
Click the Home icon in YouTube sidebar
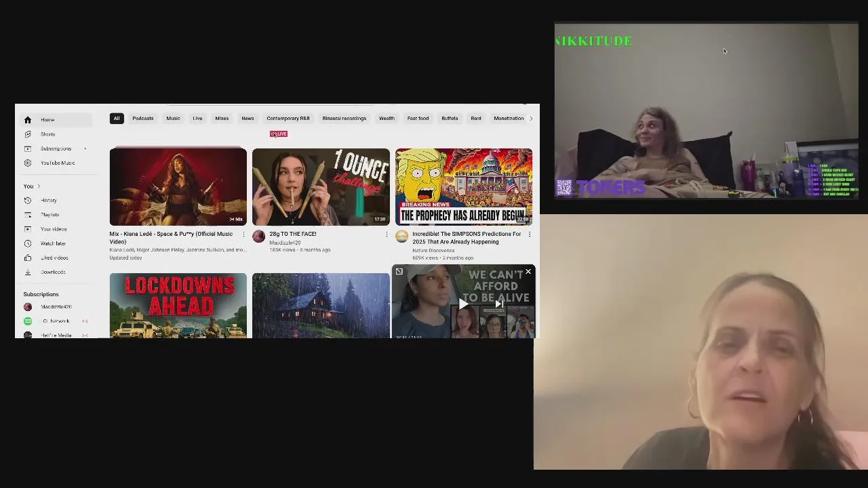coord(28,120)
